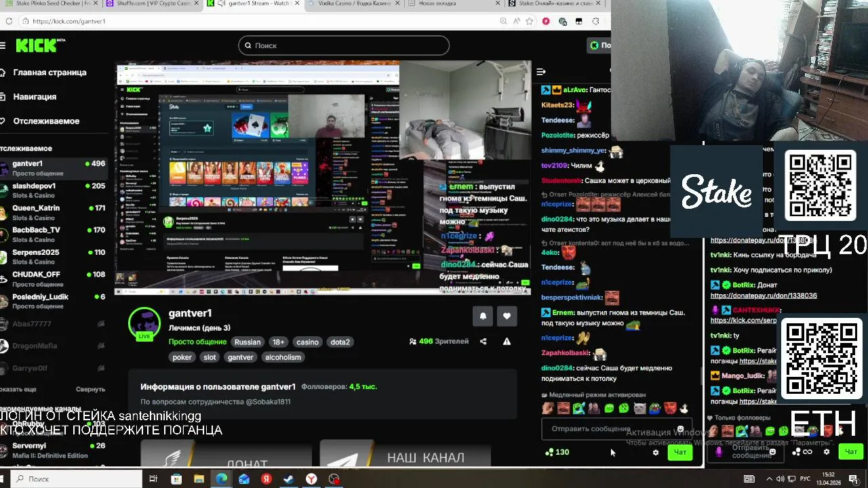Image resolution: width=868 pixels, height=488 pixels.
Task: Click the casino tag
Action: (307, 342)
